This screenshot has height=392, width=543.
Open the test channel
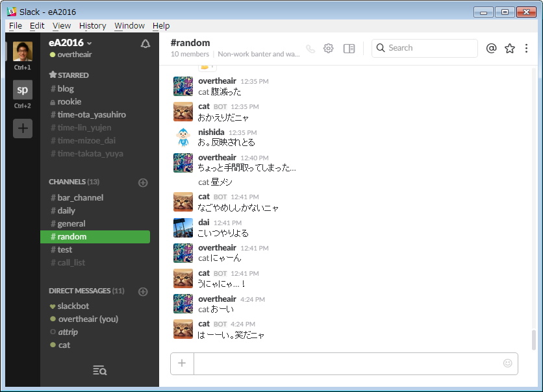click(61, 249)
